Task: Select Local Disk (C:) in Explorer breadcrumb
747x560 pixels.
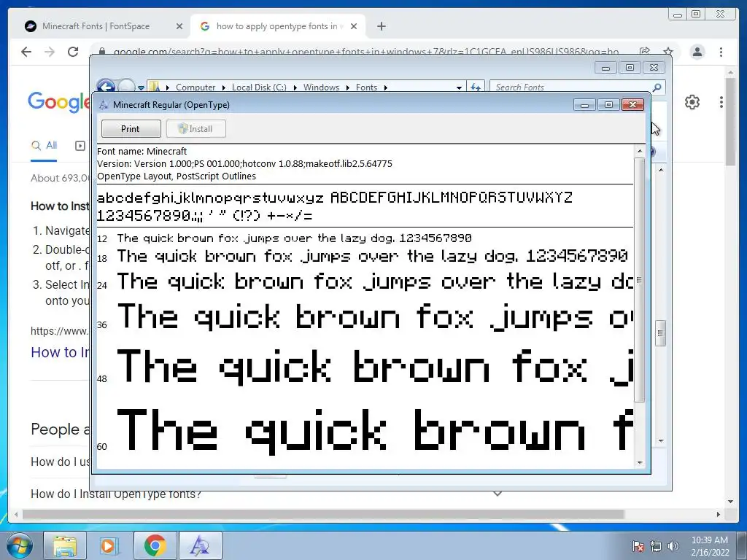Action: click(x=259, y=87)
